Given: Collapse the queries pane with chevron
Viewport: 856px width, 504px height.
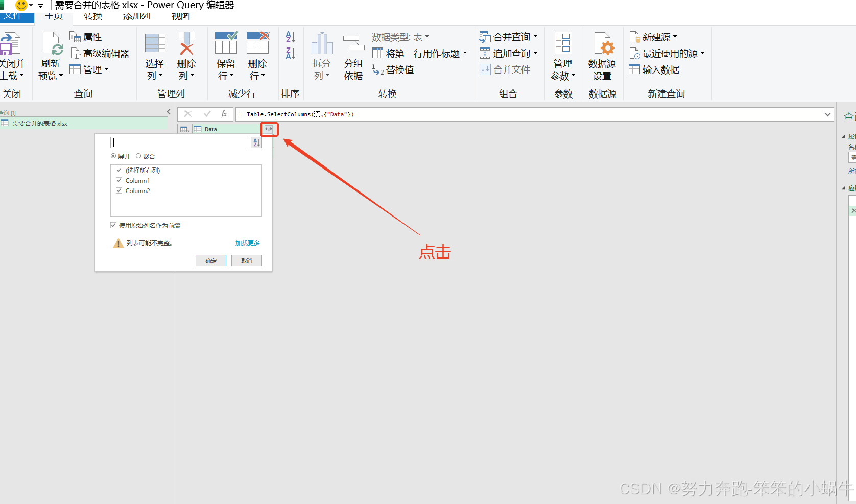Looking at the screenshot, I should click(x=169, y=112).
